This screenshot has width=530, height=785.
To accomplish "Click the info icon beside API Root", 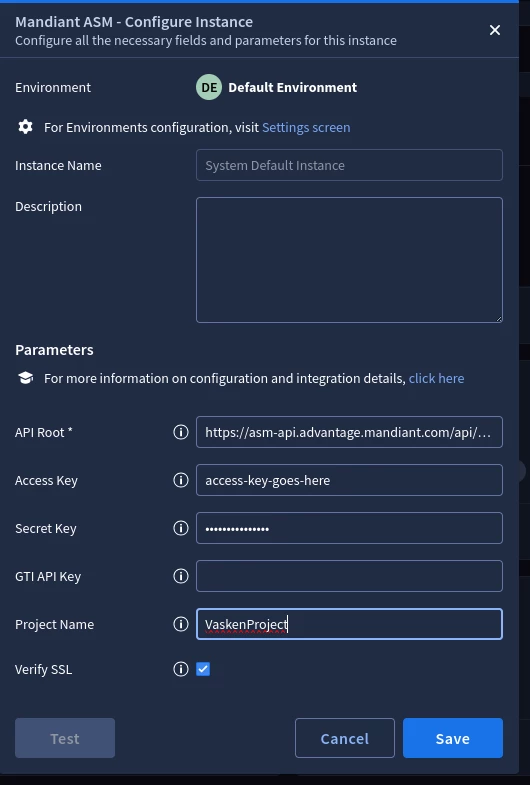I will click(x=181, y=432).
